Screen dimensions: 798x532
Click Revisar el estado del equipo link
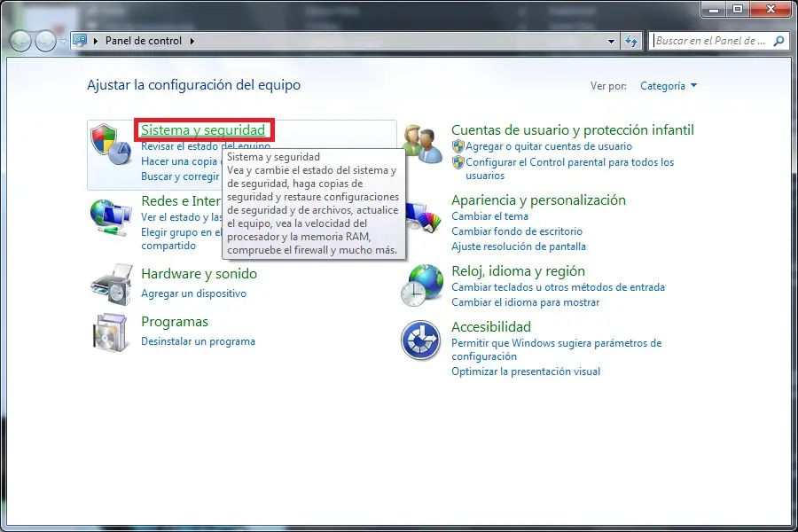pyautogui.click(x=206, y=146)
